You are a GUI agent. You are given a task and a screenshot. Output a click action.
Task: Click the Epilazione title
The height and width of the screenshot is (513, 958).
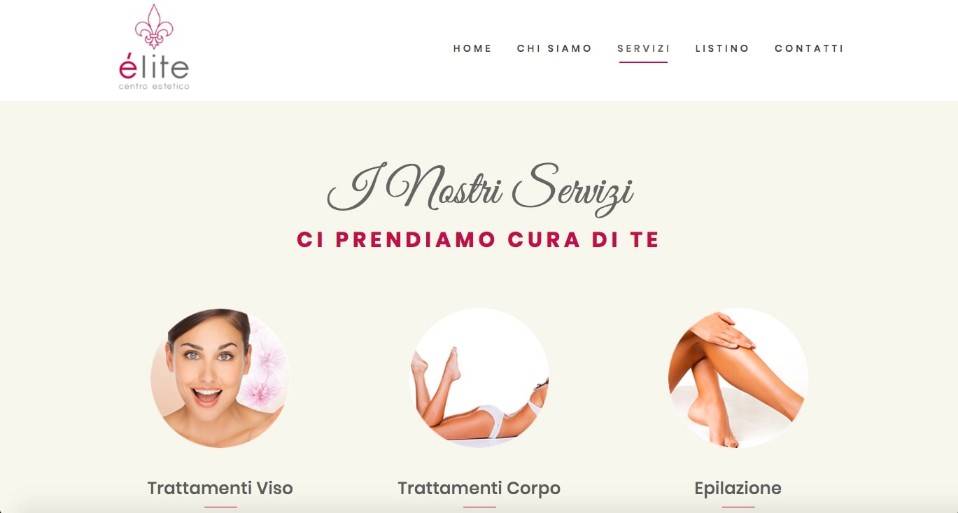(x=738, y=488)
